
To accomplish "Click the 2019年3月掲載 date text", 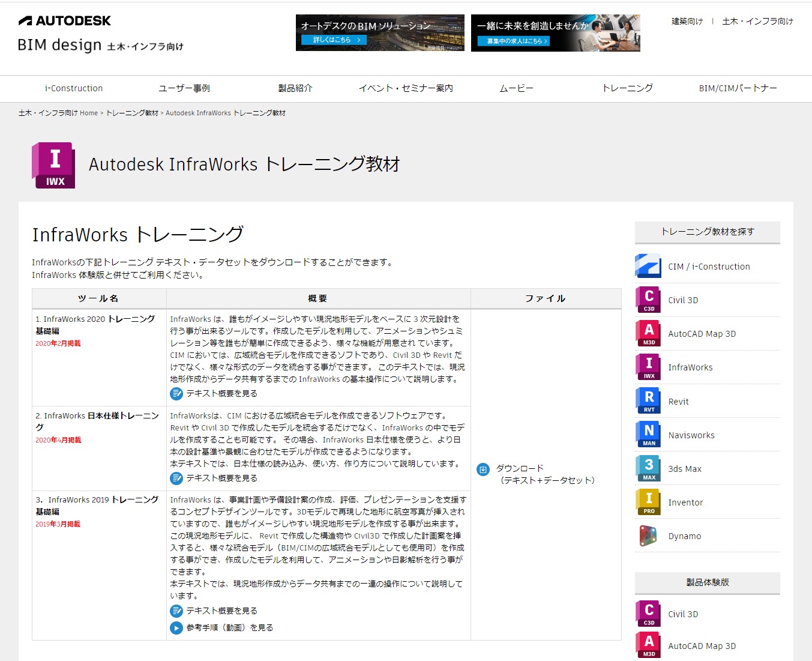I will pyautogui.click(x=58, y=524).
